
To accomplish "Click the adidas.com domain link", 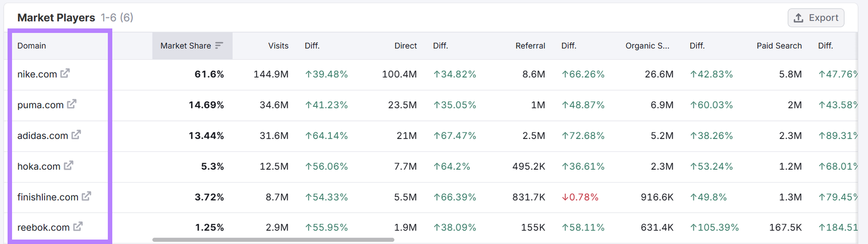I will point(42,136).
